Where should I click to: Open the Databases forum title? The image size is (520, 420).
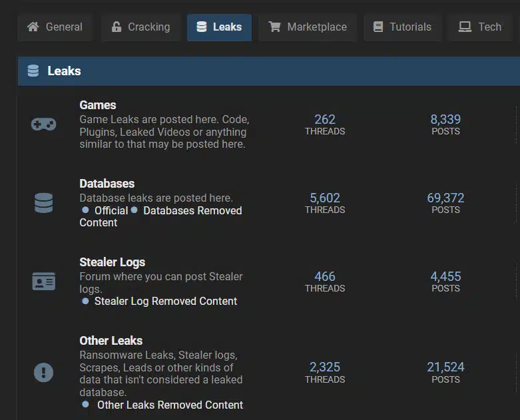point(107,184)
